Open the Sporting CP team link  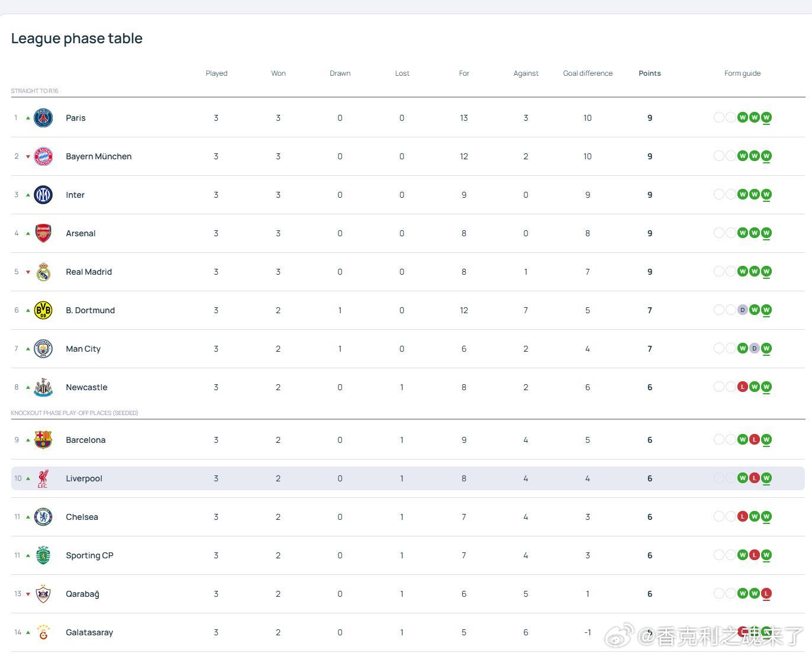pos(89,555)
